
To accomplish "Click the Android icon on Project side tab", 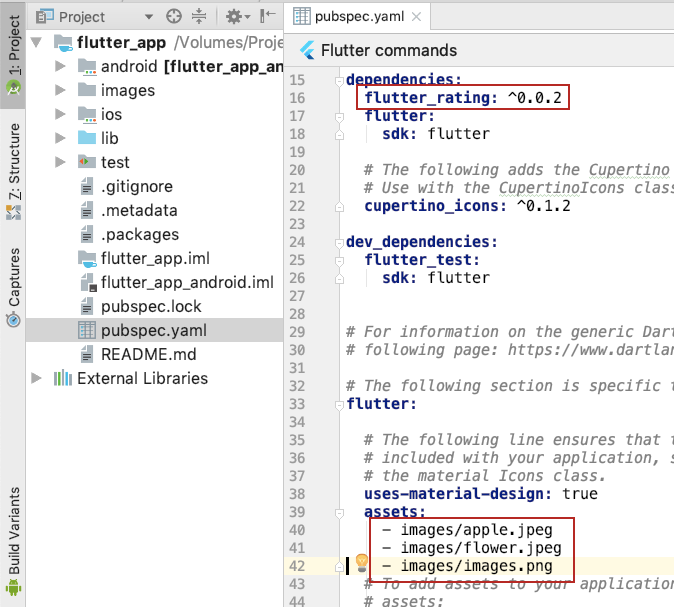I will pyautogui.click(x=13, y=89).
